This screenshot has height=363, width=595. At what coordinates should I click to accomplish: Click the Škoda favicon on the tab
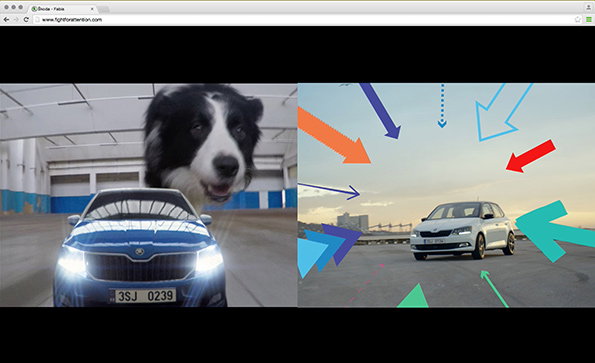(x=34, y=8)
